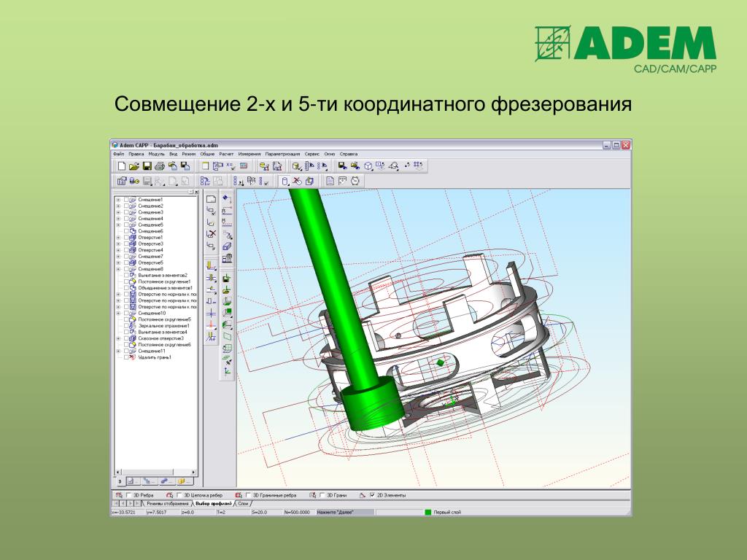Create a new document with New icon

[122, 166]
